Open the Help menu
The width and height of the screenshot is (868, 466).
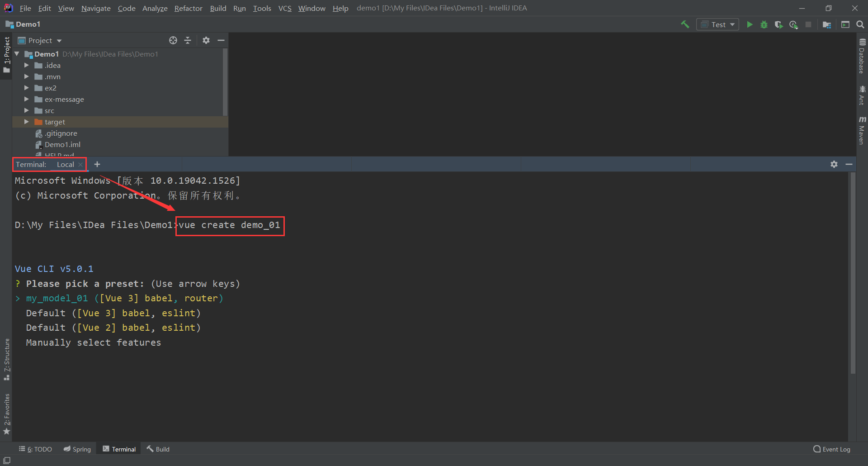(340, 8)
